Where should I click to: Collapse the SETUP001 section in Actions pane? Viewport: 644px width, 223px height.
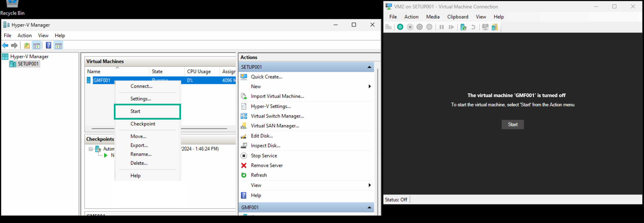(x=369, y=67)
